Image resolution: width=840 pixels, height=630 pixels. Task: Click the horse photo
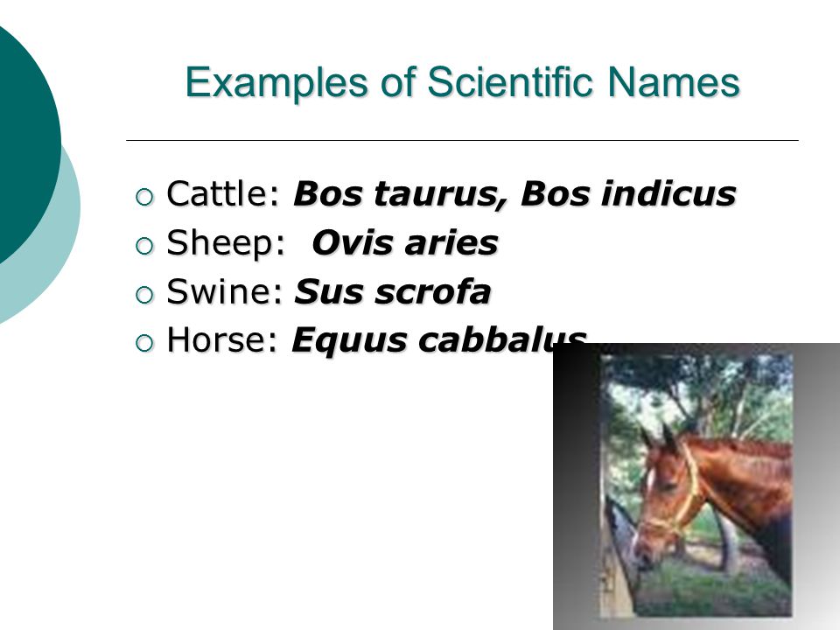click(696, 485)
